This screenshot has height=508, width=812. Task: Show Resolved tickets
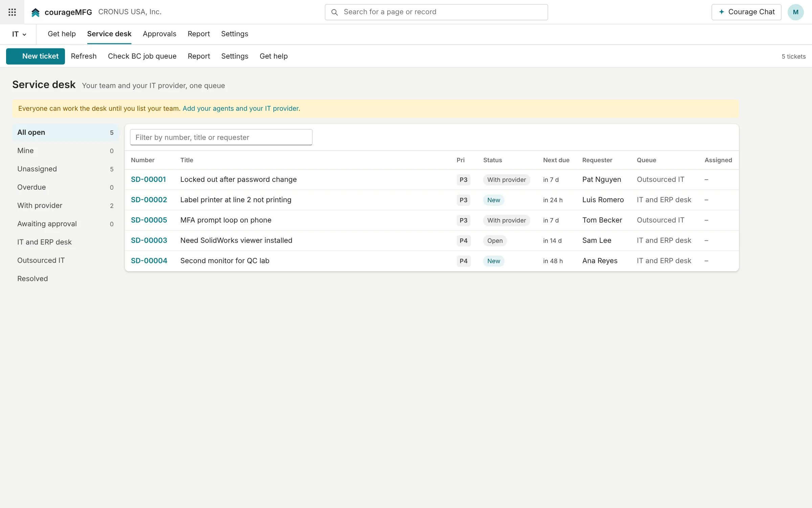(65, 279)
